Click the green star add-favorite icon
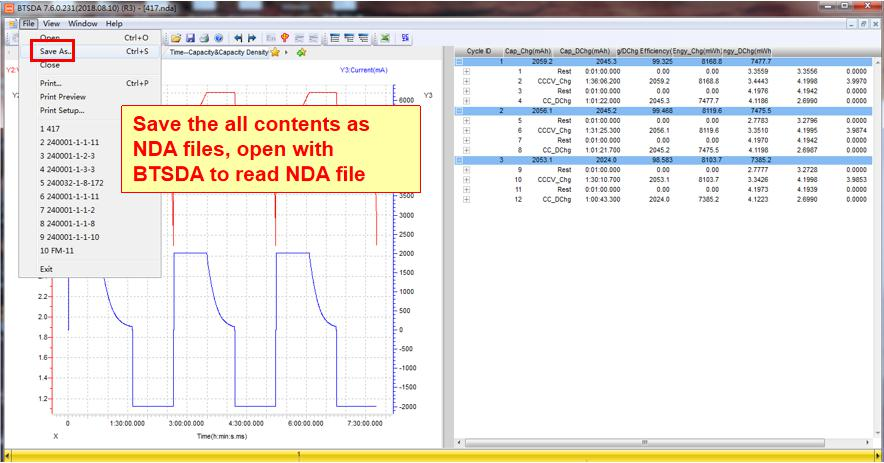This screenshot has width=884, height=463. tap(302, 52)
